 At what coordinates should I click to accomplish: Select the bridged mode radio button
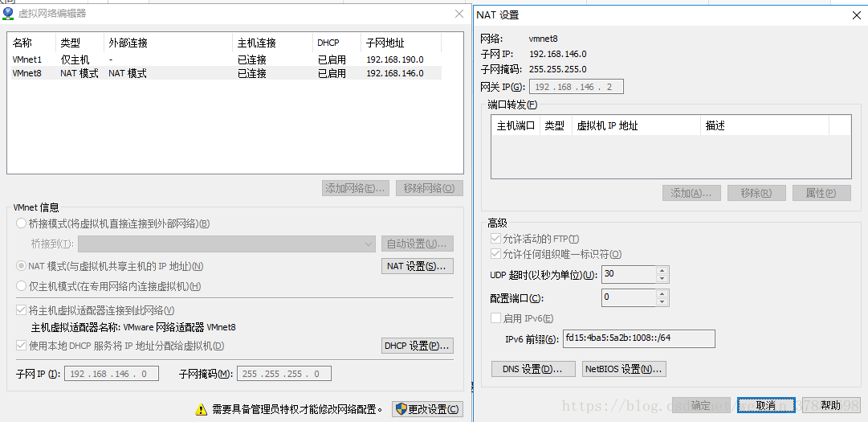(x=21, y=223)
